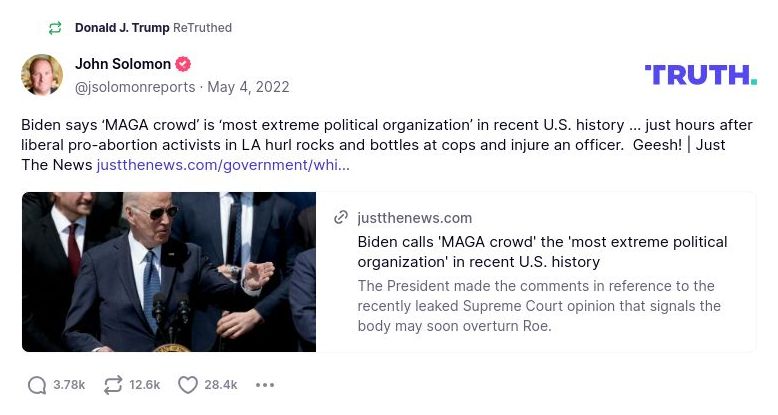Click the Donald J. Trump name
Image resolution: width=778 pixels, height=415 pixels.
[x=122, y=28]
